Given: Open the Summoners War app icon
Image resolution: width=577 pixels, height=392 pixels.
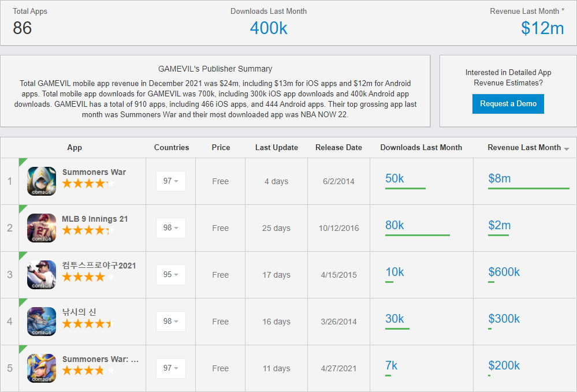Looking at the screenshot, I should pos(42,181).
